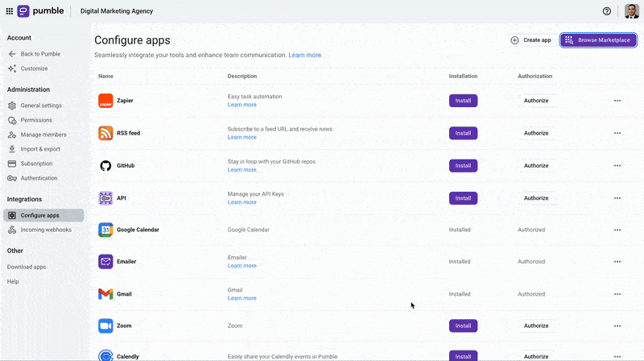
Task: Authorize the Zapier app
Action: [x=536, y=101]
